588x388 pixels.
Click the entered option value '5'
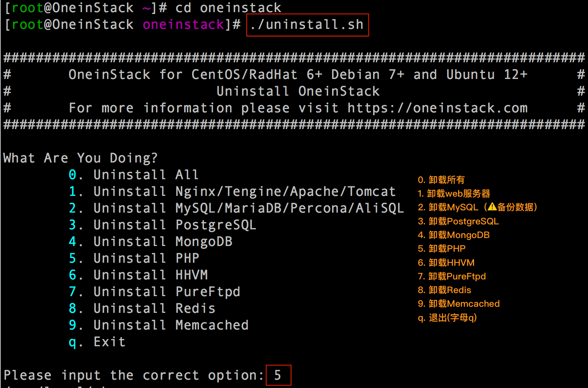point(278,375)
